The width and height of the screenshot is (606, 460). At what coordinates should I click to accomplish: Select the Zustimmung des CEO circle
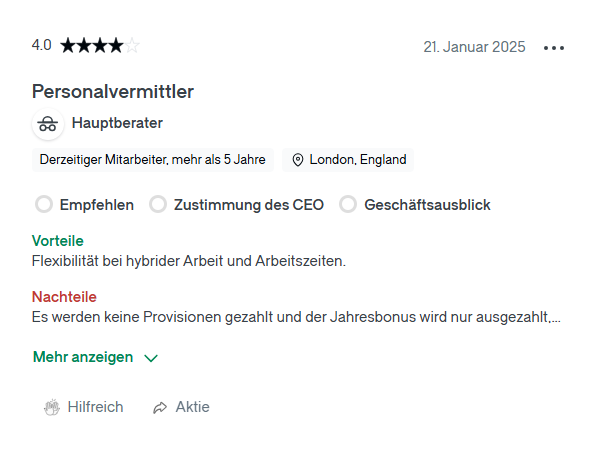click(158, 204)
